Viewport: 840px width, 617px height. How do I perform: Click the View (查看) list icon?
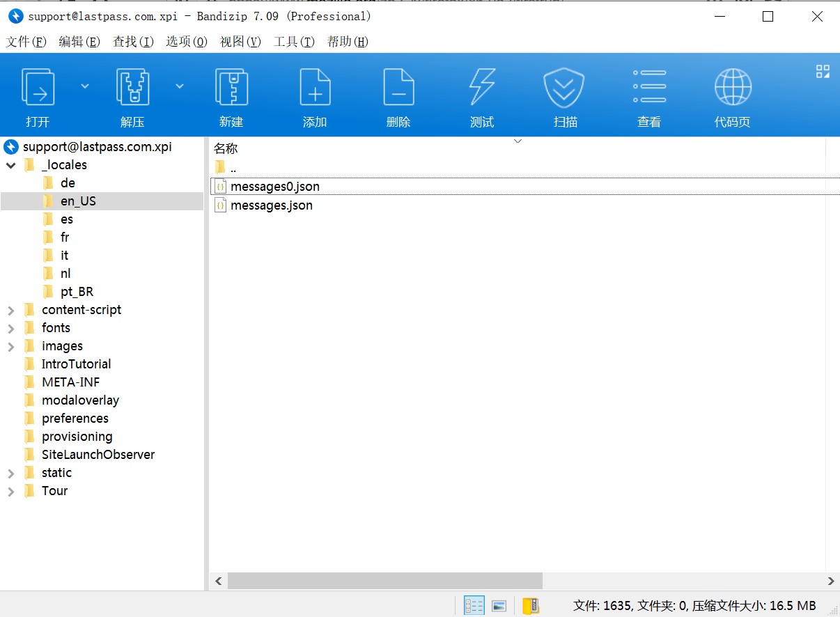pyautogui.click(x=649, y=87)
